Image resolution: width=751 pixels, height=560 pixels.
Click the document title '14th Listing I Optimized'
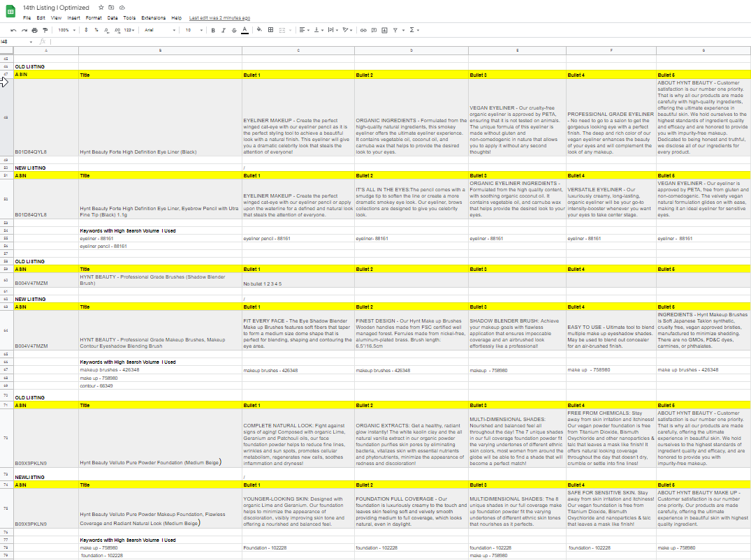(x=56, y=8)
